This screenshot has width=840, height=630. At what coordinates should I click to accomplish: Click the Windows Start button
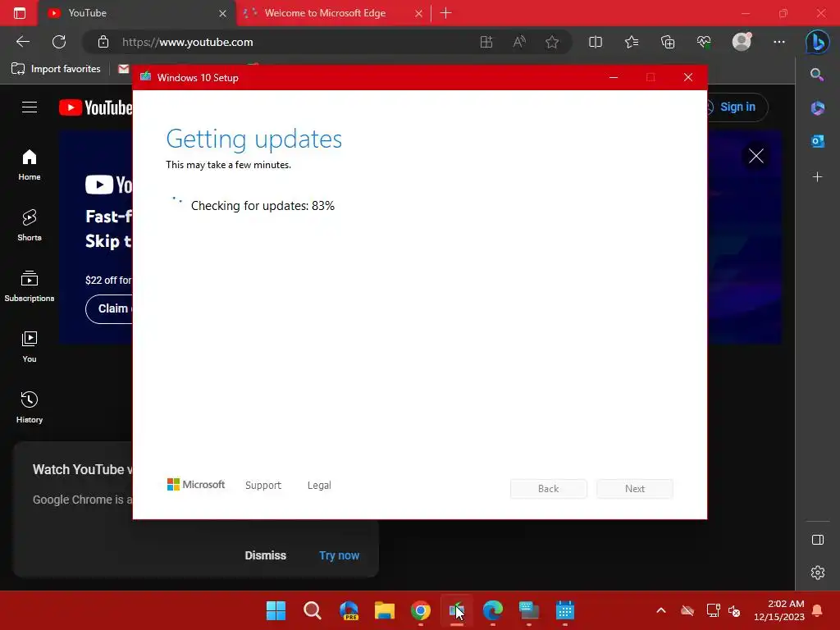276,610
